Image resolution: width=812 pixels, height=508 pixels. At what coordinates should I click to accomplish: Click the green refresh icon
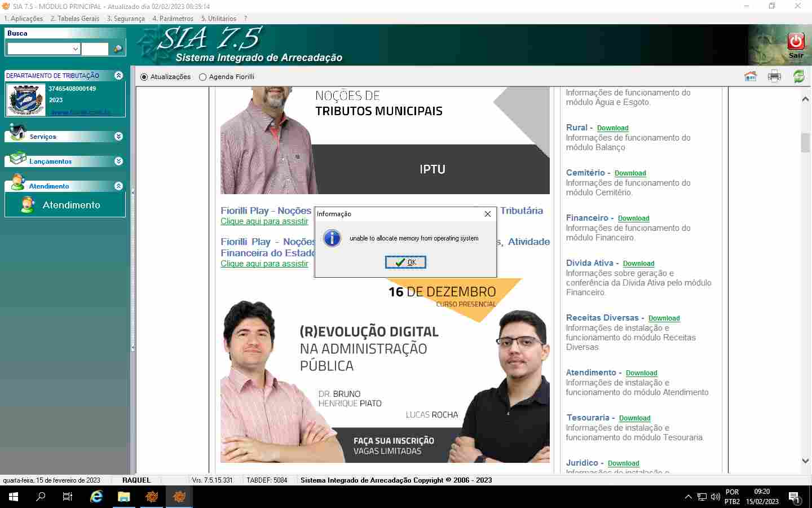(x=798, y=77)
